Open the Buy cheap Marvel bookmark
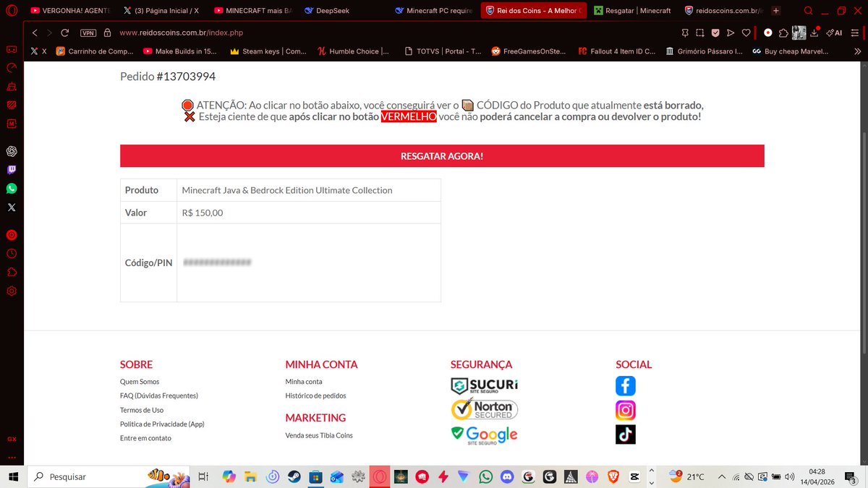868x488 pixels. pos(791,51)
